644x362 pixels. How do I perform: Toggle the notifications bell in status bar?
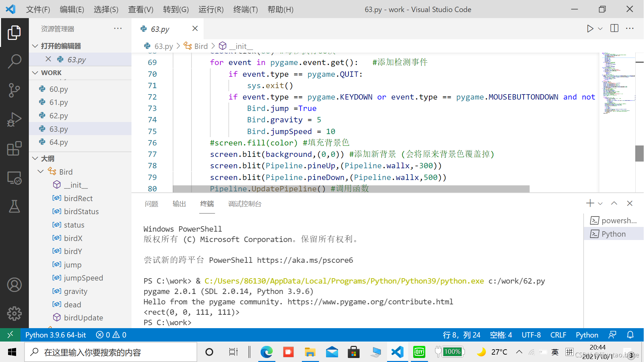(630, 335)
